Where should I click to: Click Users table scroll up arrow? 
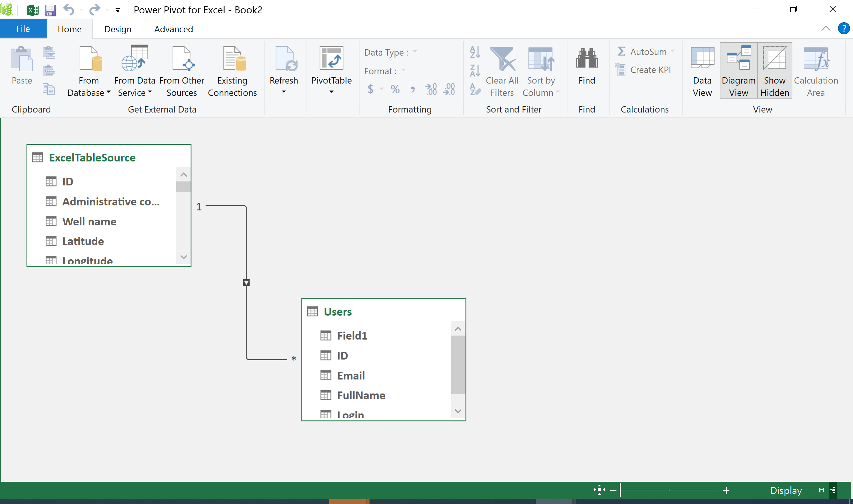(458, 329)
